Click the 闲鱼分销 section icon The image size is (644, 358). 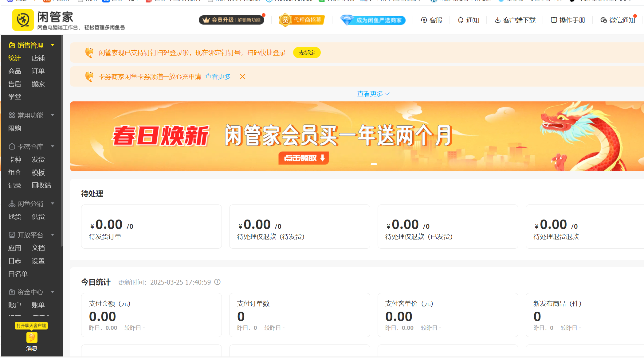click(x=12, y=204)
